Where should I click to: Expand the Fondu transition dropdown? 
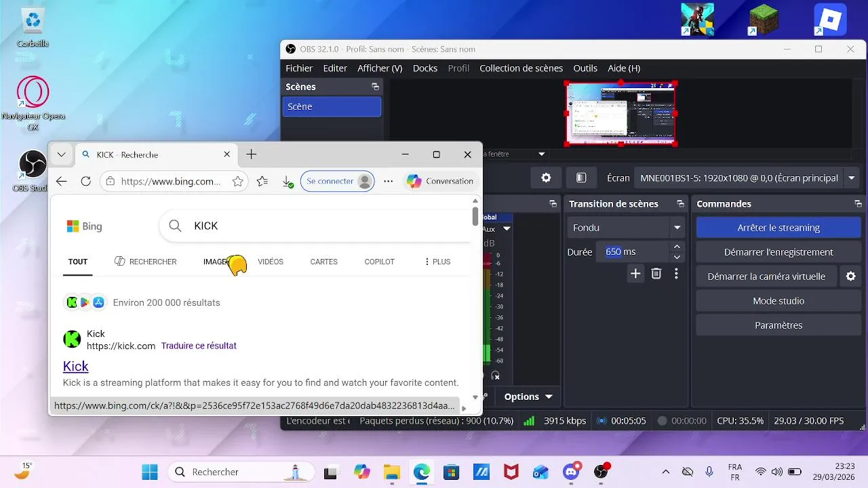[x=677, y=228]
